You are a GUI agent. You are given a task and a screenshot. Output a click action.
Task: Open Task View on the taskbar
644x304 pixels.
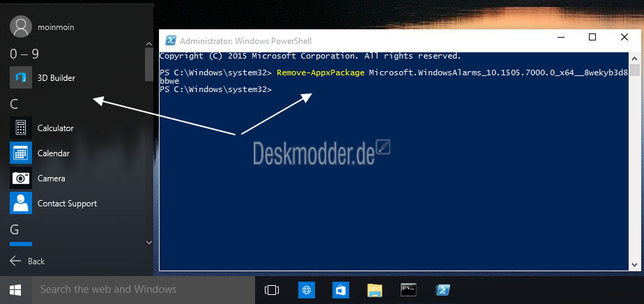[x=272, y=290]
